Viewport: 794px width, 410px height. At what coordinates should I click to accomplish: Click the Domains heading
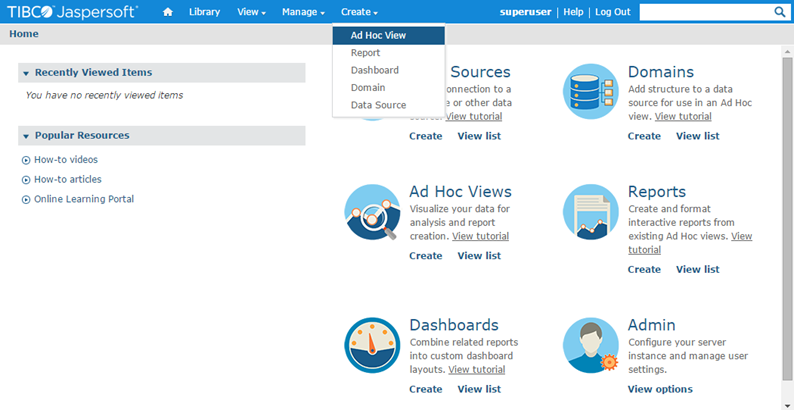(661, 72)
